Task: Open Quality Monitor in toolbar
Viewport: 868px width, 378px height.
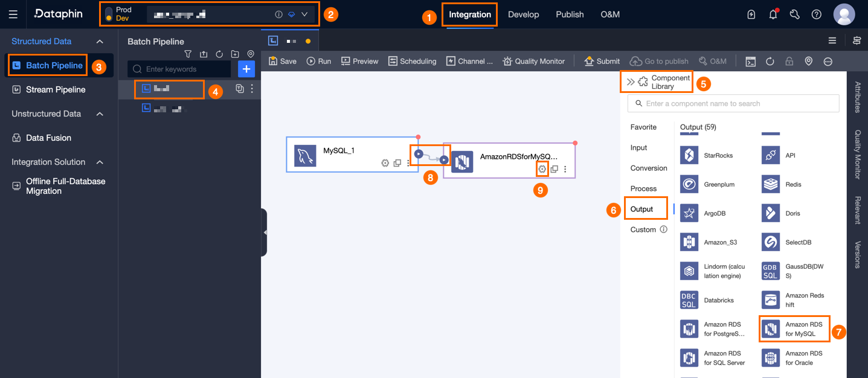Action: pyautogui.click(x=533, y=61)
